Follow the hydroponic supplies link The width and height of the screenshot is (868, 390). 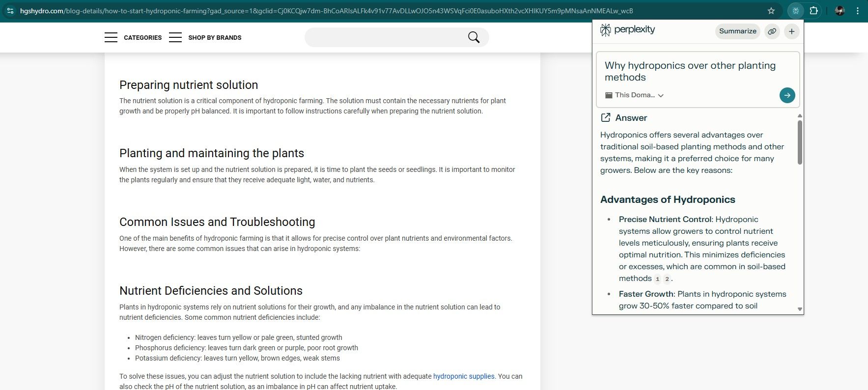pos(463,376)
